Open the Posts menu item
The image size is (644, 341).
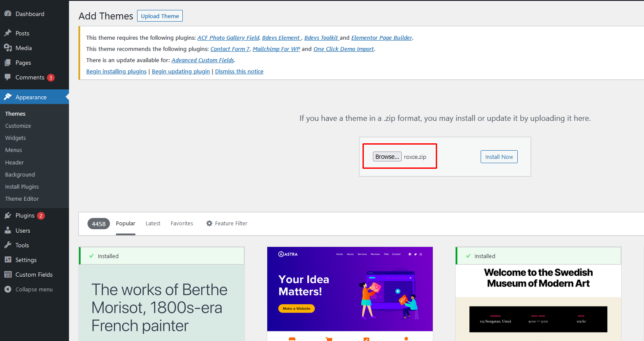pos(34,33)
